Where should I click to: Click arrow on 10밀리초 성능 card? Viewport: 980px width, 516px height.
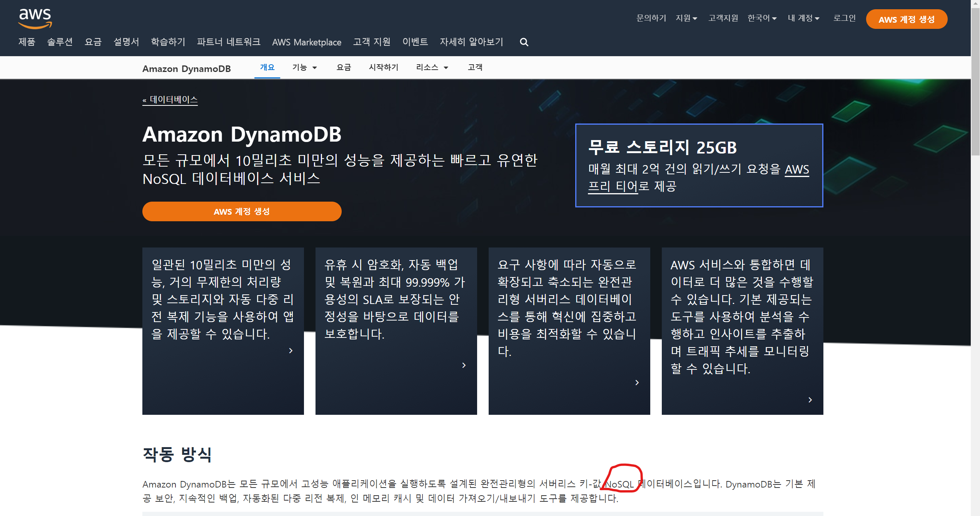click(x=291, y=351)
